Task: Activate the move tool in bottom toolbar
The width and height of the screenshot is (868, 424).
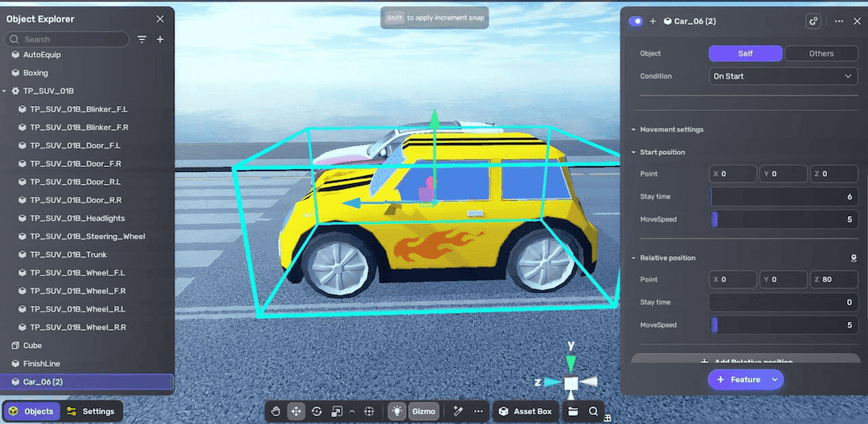Action: [x=296, y=411]
